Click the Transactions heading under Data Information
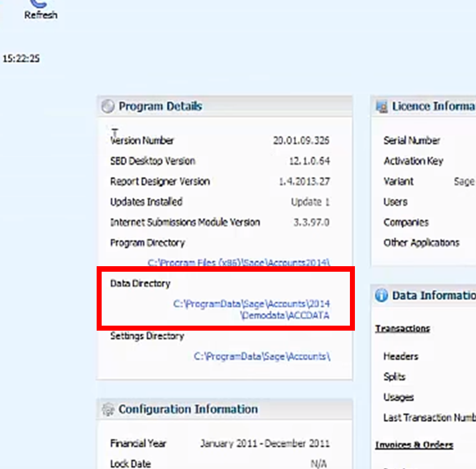Screen dimensions: 476x469 click(x=402, y=328)
